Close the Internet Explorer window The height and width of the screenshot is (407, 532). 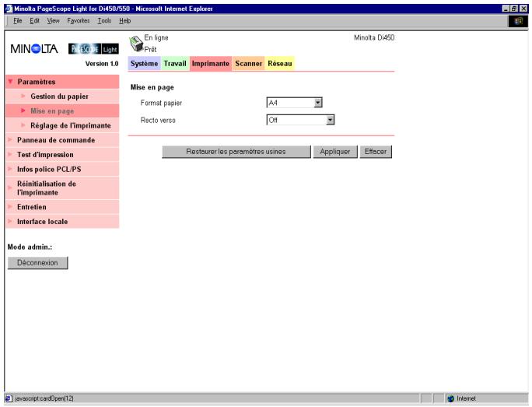point(523,9)
